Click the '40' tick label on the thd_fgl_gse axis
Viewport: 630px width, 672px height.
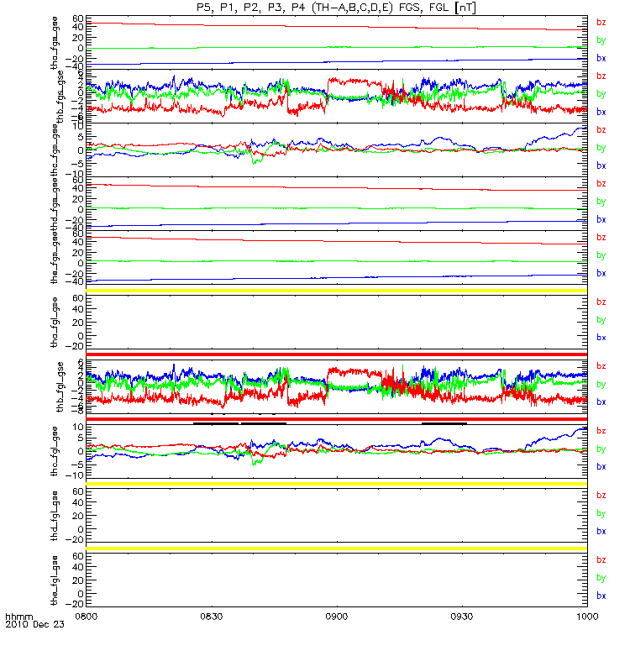(78, 502)
